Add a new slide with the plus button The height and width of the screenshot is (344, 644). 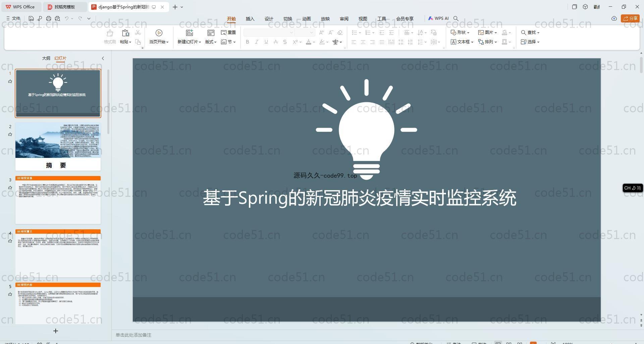[56, 331]
